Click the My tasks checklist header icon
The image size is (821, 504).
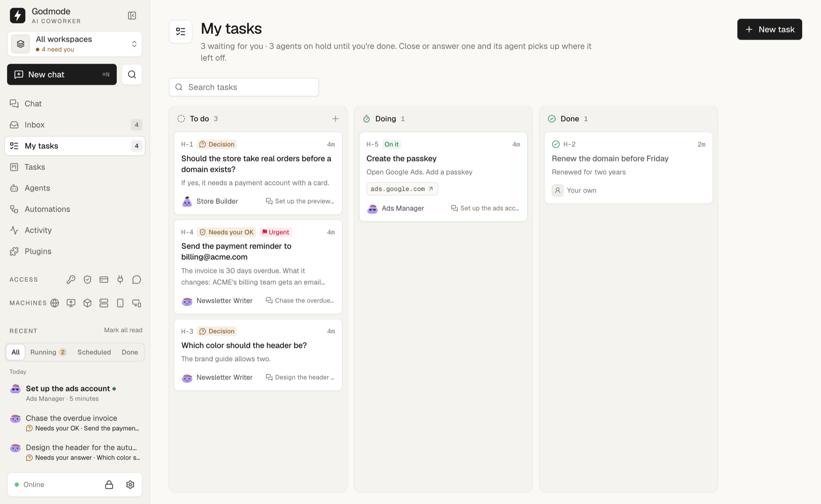(x=181, y=32)
